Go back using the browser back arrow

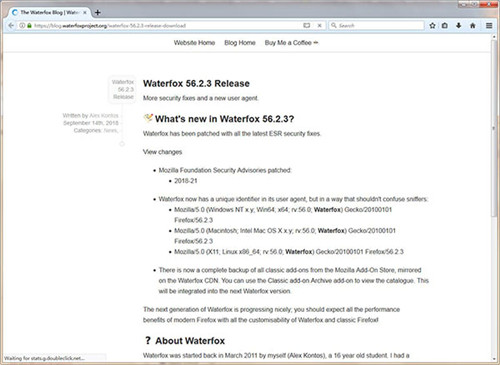11,25
